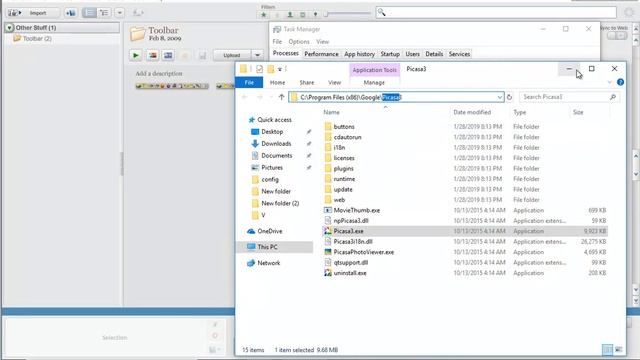640x360 pixels.
Task: Select the first toolbar thumbnail in Picasa
Action: point(172,86)
